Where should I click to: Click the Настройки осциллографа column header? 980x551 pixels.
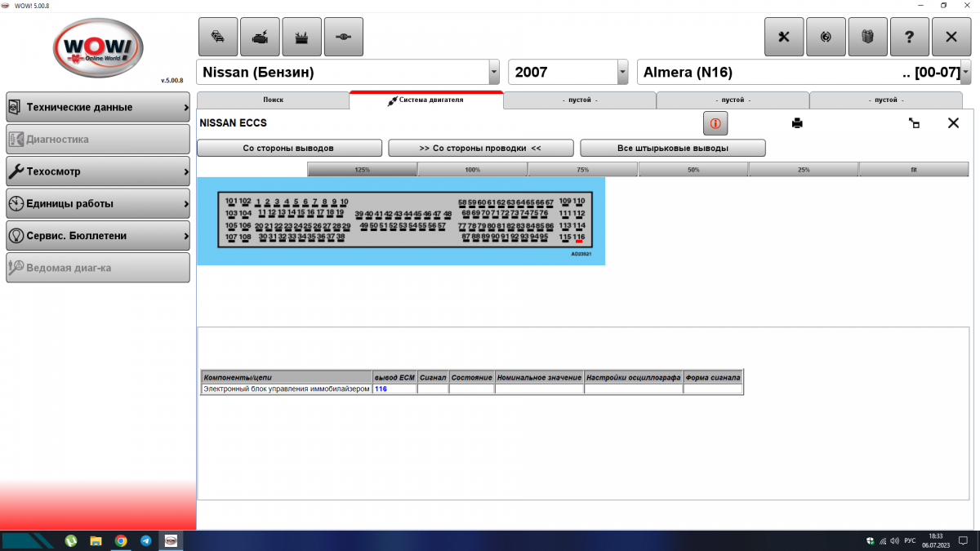pos(633,378)
